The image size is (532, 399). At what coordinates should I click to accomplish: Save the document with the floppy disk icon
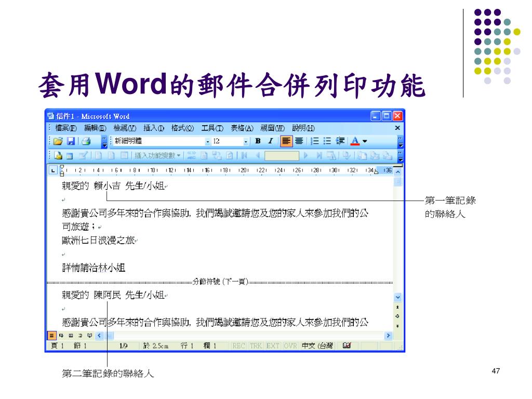point(71,141)
